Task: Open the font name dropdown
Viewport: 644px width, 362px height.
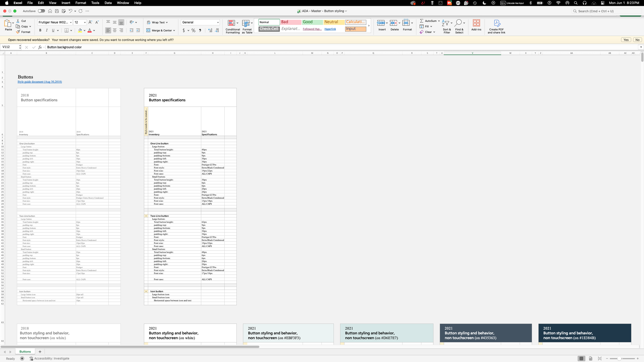Action: pos(71,22)
